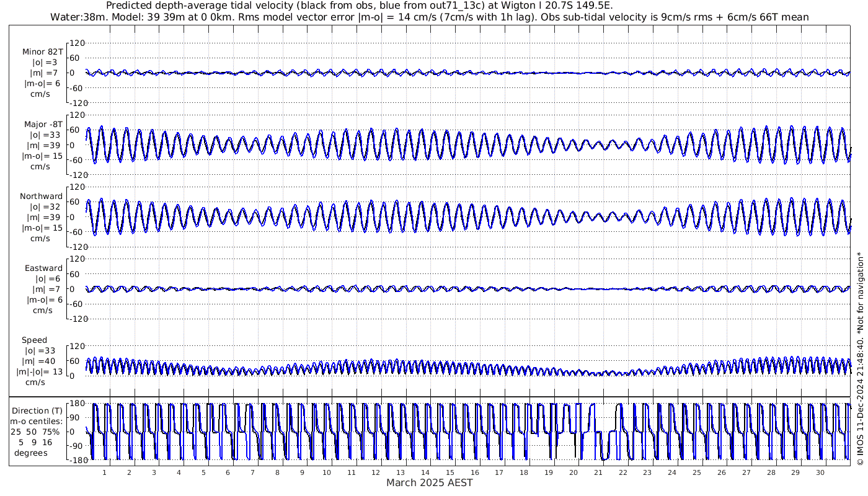
Task: Click day '2' on the x-axis
Action: 129,472
